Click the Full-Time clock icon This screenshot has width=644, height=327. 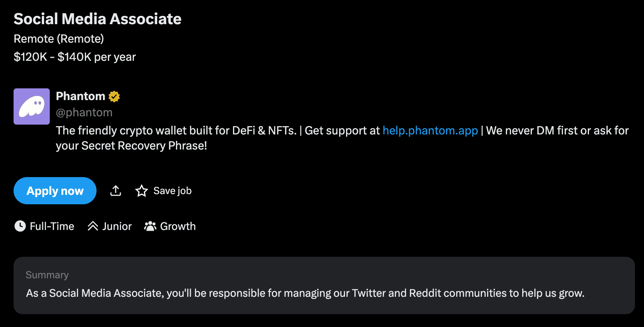pos(20,226)
